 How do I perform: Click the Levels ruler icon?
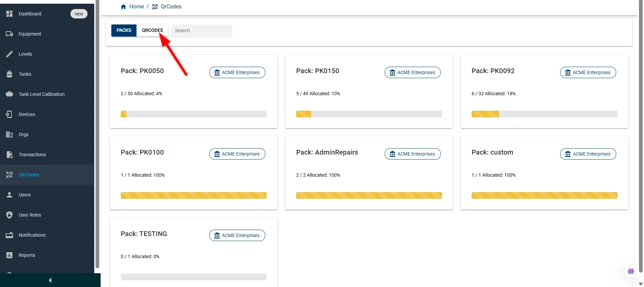pyautogui.click(x=9, y=54)
